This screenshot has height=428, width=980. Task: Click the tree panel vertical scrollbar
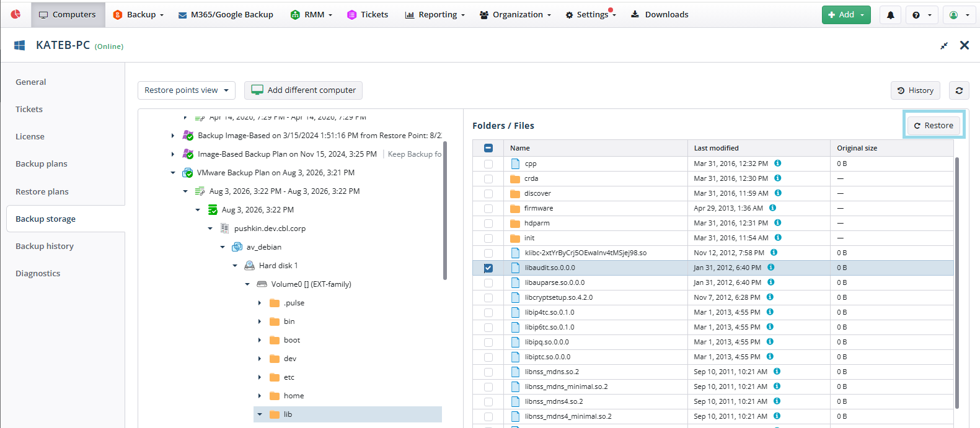click(445, 211)
